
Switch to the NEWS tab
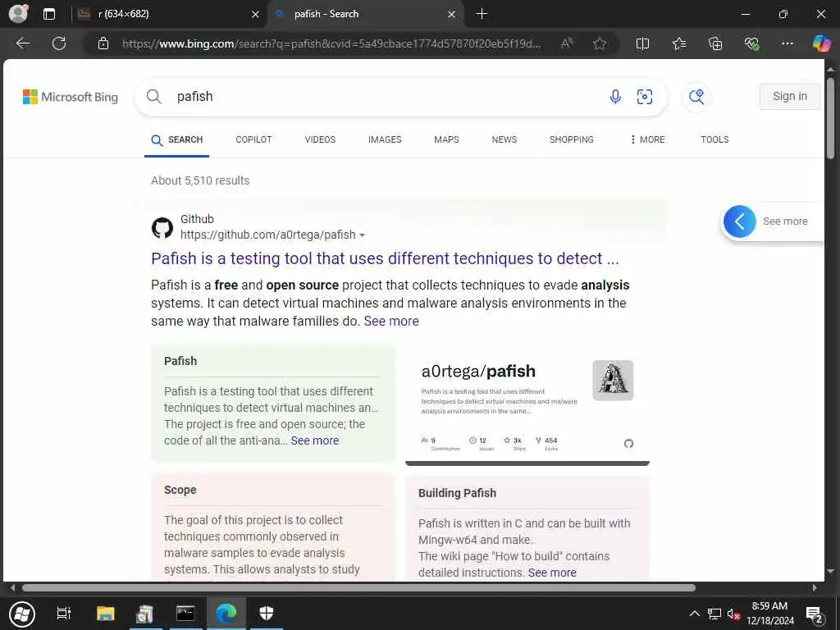[x=504, y=139]
